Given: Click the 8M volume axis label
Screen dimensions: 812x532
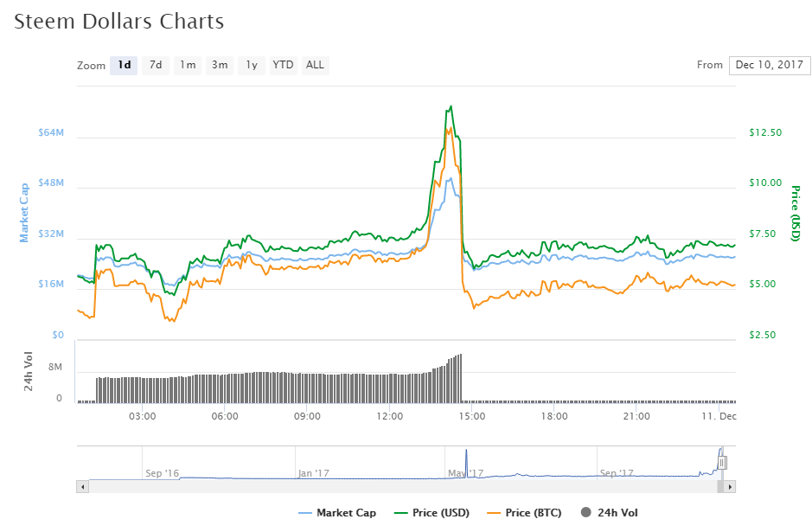Looking at the screenshot, I should pyautogui.click(x=54, y=368).
